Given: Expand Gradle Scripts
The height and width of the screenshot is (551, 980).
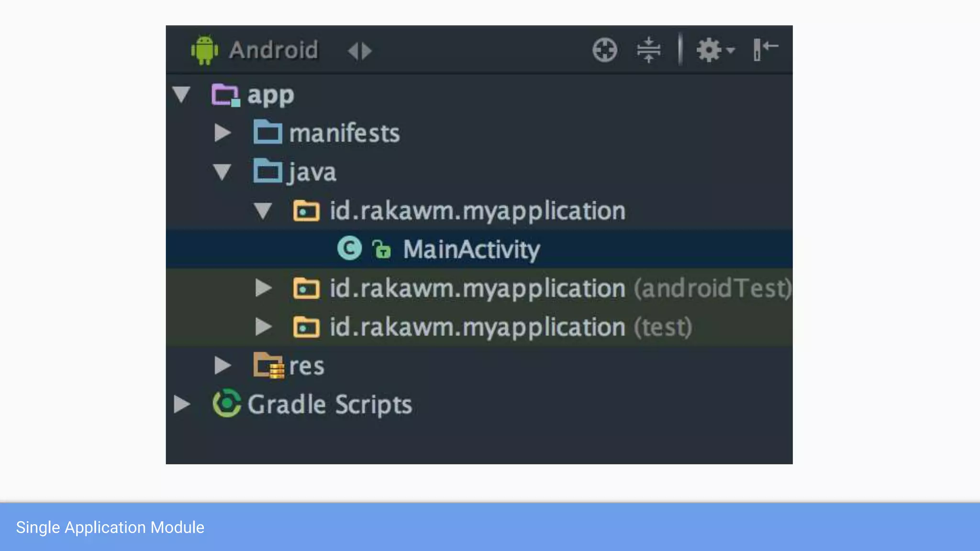Looking at the screenshot, I should click(x=182, y=404).
